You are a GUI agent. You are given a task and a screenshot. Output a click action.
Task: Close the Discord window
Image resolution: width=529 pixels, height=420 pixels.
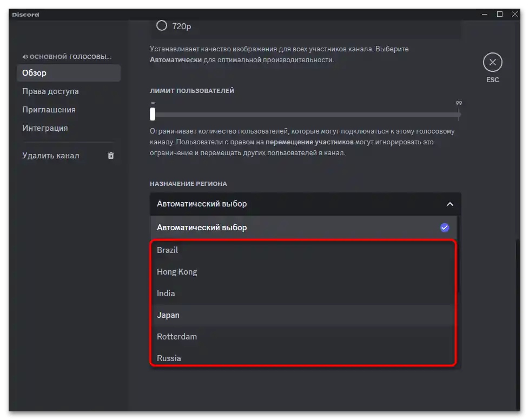515,14
